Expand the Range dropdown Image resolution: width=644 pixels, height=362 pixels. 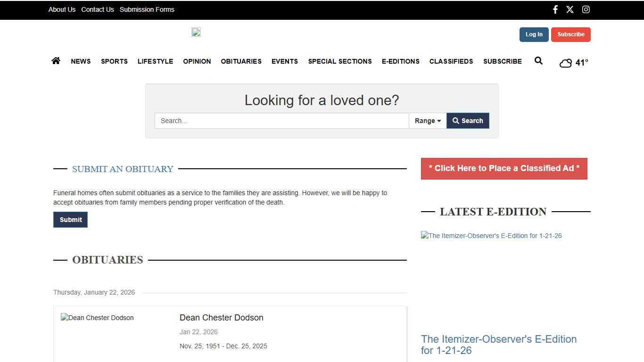click(428, 121)
